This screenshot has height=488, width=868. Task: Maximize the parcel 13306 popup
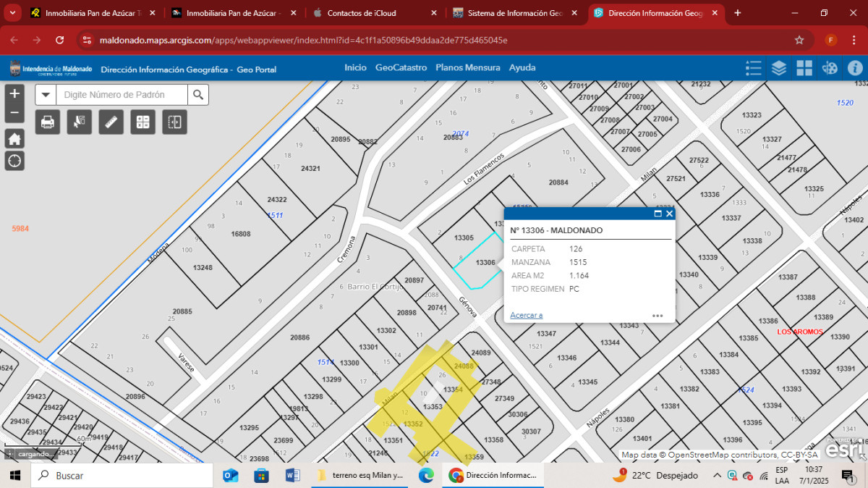click(658, 214)
